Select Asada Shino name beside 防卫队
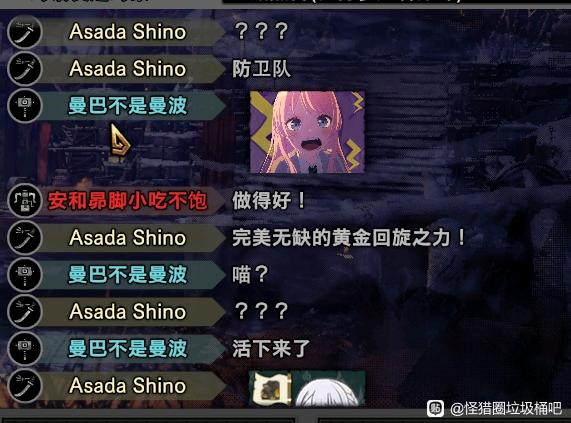This screenshot has width=571, height=423. pos(127,69)
